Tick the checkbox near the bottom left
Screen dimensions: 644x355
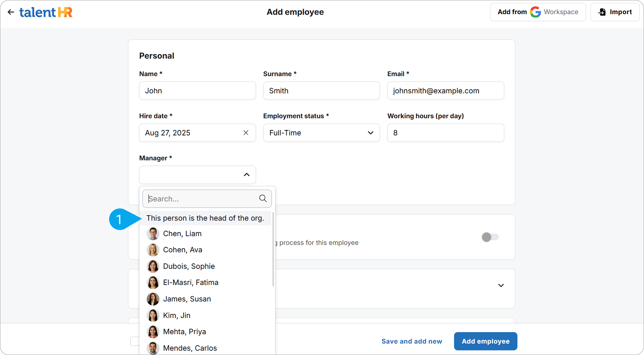coord(135,341)
